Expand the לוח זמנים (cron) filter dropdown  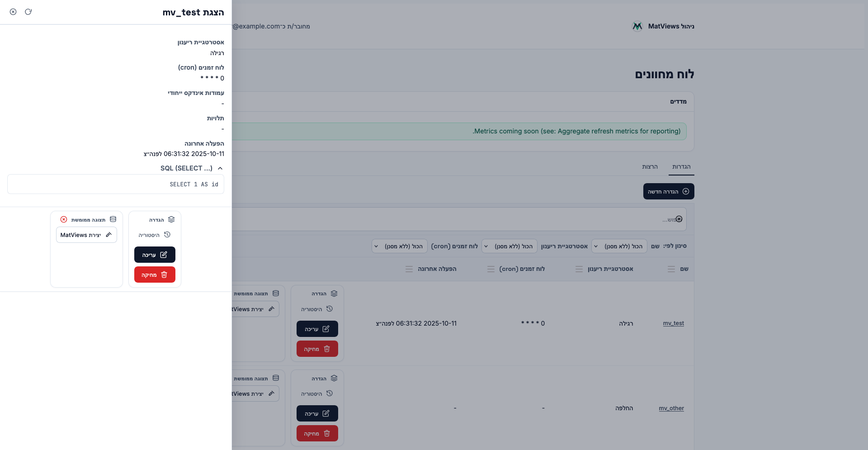point(399,246)
